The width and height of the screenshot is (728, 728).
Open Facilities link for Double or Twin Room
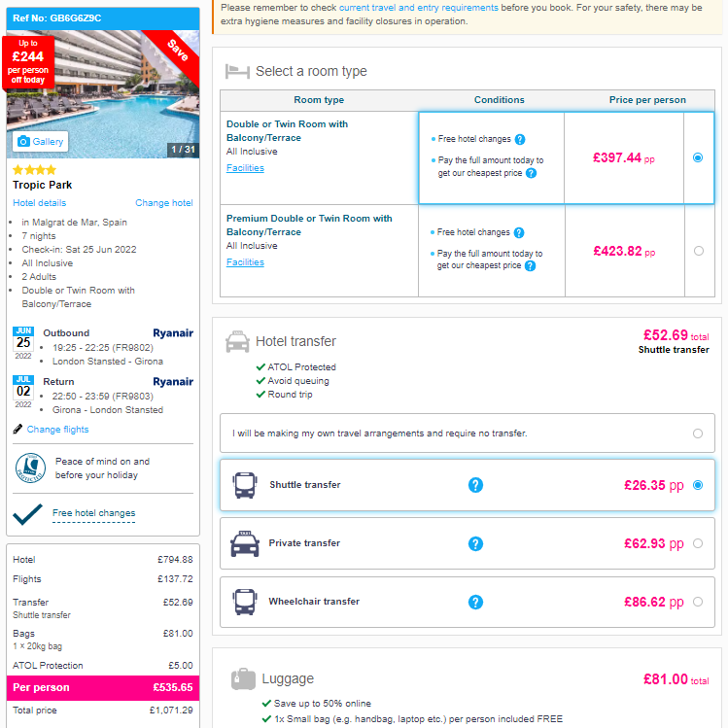point(245,168)
